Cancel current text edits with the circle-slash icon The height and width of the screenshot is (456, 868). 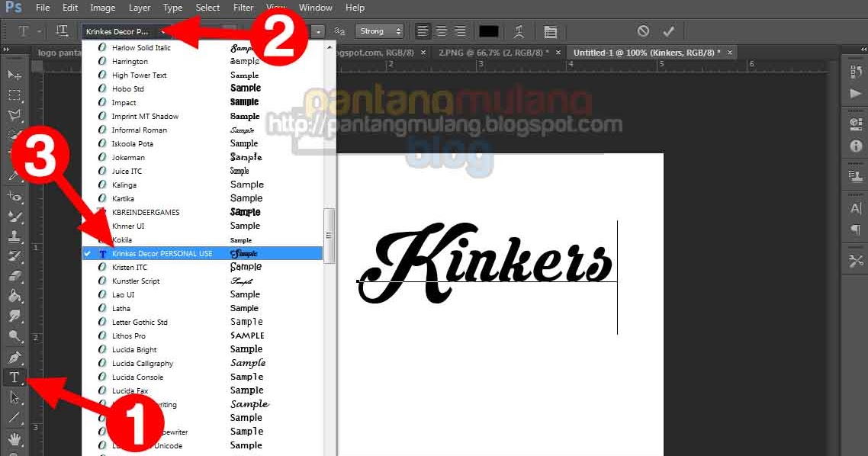[643, 31]
